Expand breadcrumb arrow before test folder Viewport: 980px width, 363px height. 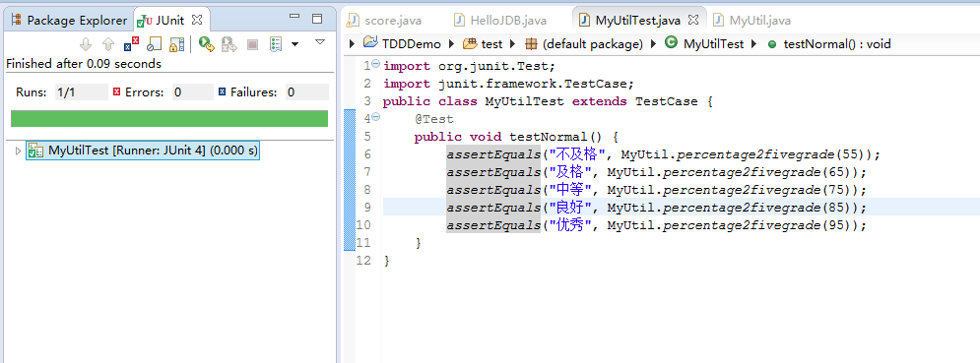click(x=452, y=43)
